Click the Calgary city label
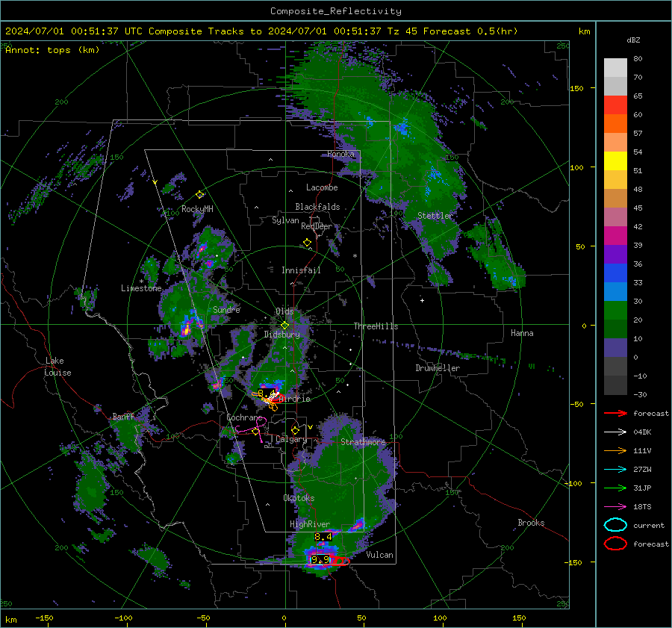Image resolution: width=672 pixels, height=628 pixels. click(291, 439)
